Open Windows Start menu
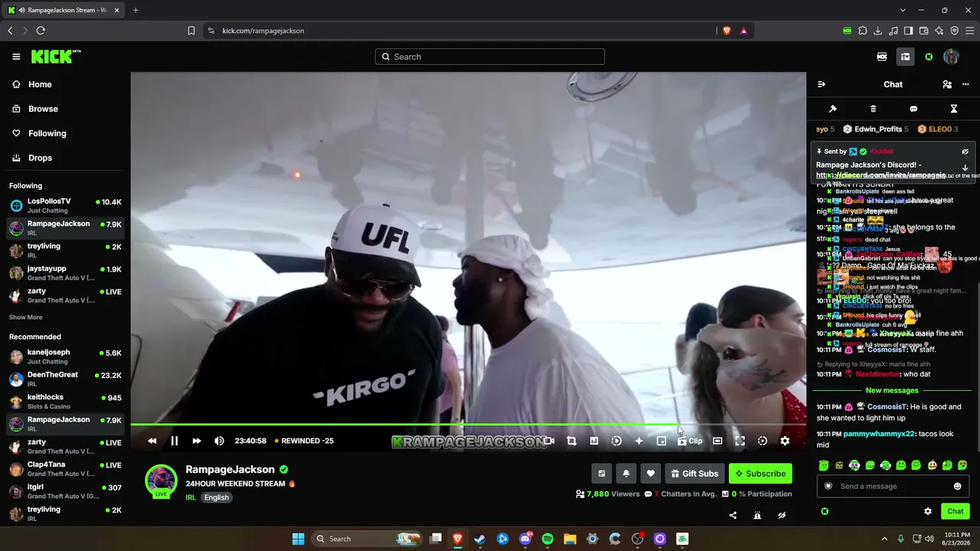The width and height of the screenshot is (980, 551). [x=298, y=539]
